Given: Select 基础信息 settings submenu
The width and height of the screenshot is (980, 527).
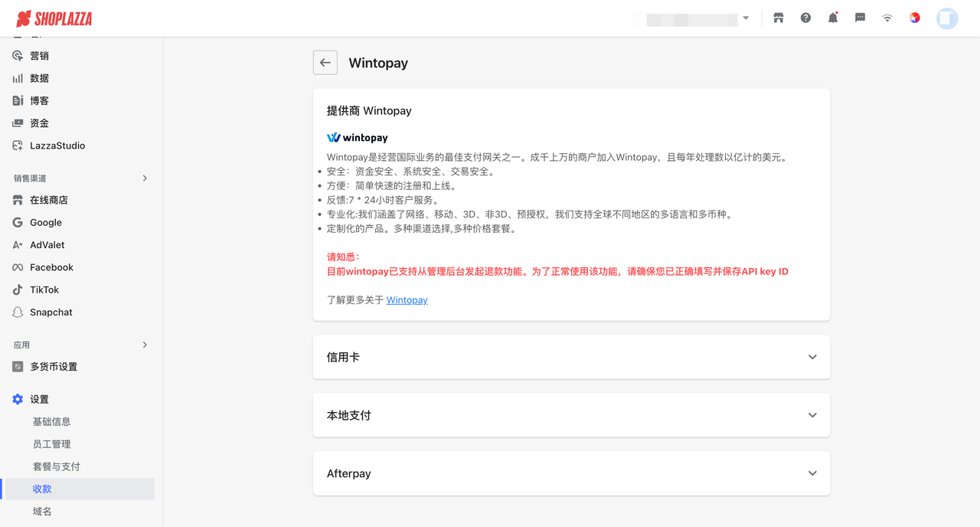Looking at the screenshot, I should [x=51, y=422].
